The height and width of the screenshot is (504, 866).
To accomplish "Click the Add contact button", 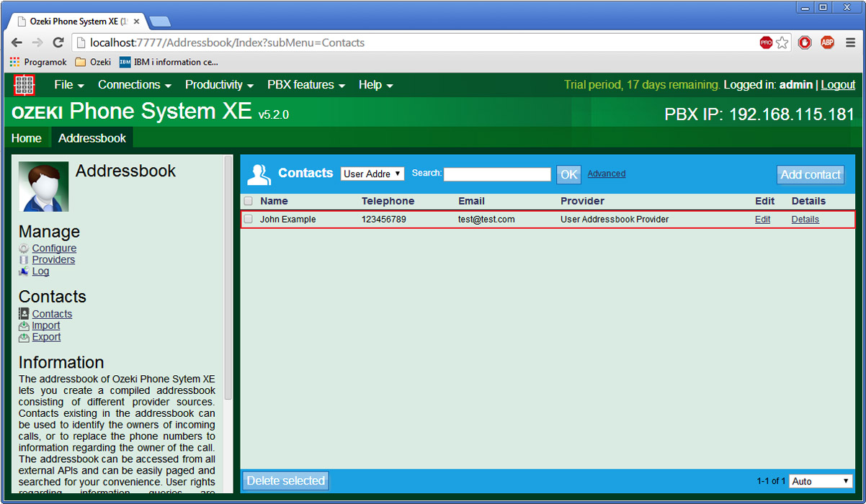I will click(x=811, y=174).
